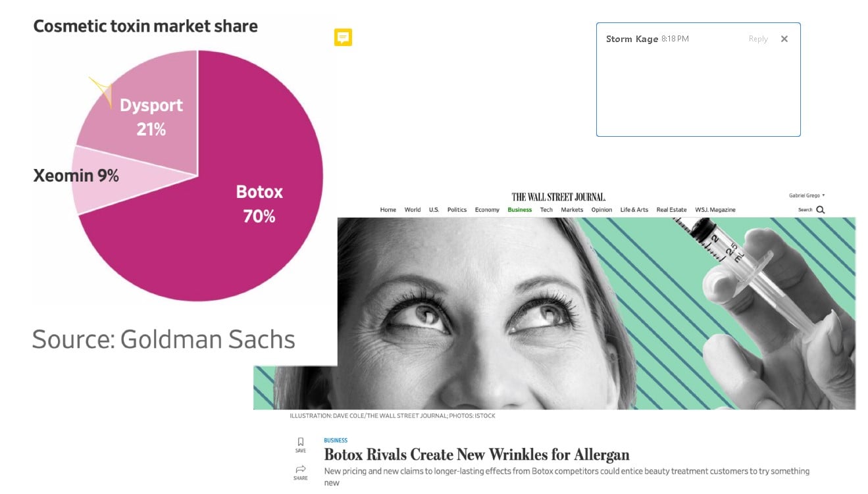Select the Tech section link
The width and height of the screenshot is (868, 494).
pos(546,210)
